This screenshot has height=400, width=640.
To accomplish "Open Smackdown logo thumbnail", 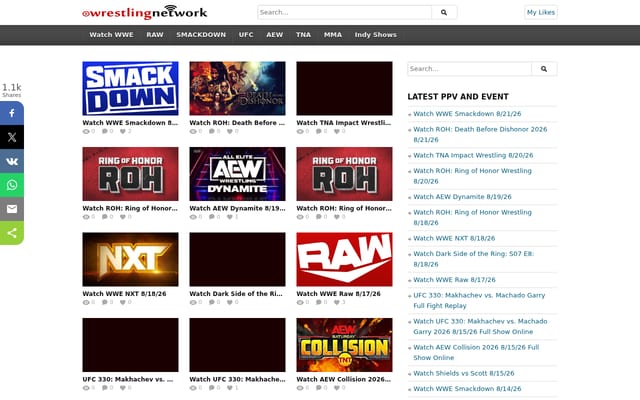I will [130, 88].
